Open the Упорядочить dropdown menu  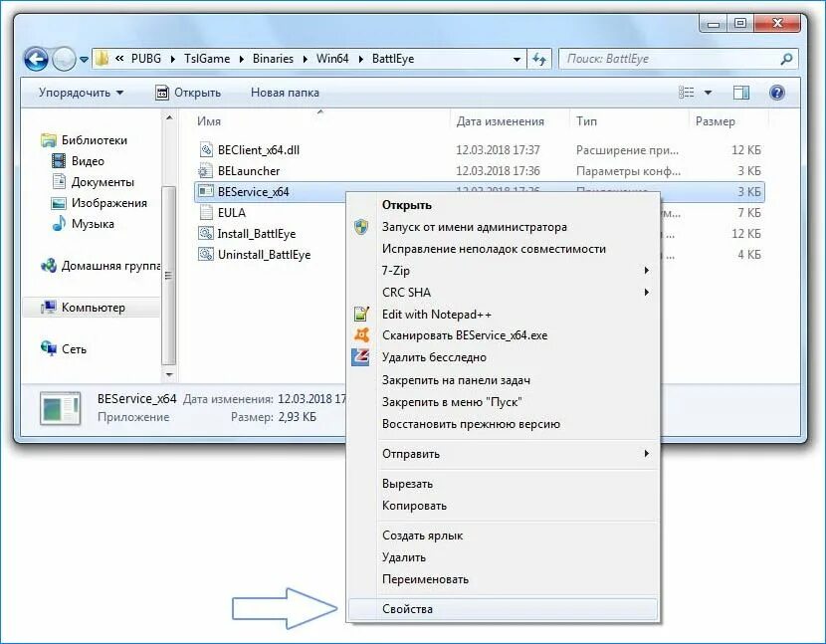pyautogui.click(x=82, y=93)
